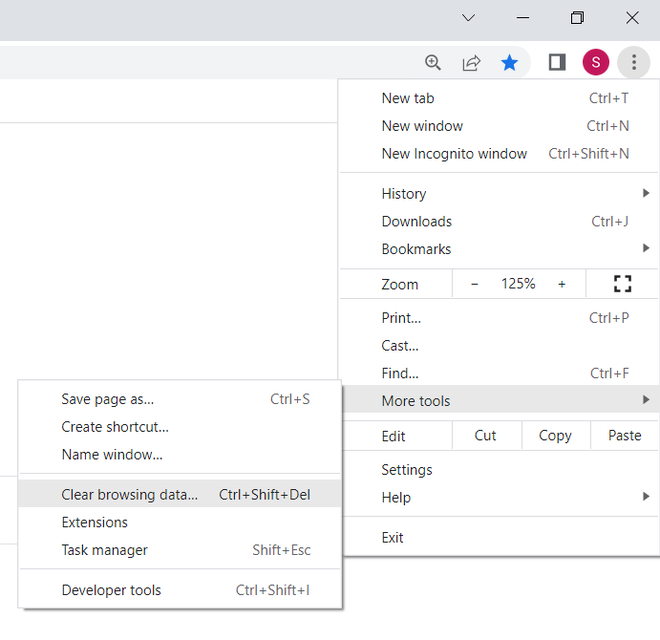Click the three-dot Chrome menu button

tap(634, 63)
